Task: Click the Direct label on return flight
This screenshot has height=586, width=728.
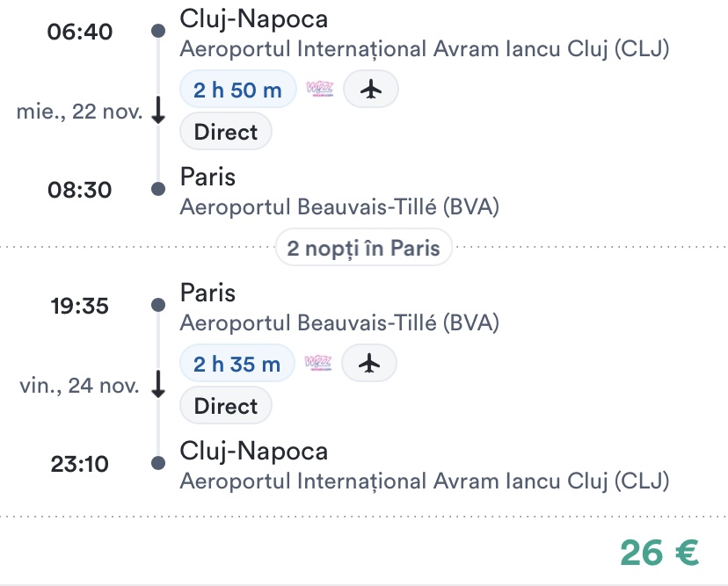Action: point(226,406)
